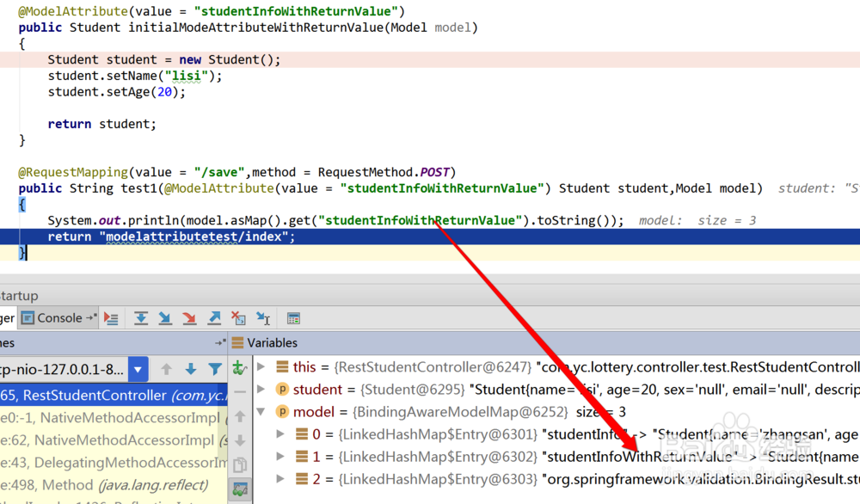Click the Remove Watch minus icon
Image resolution: width=860 pixels, height=504 pixels.
[x=240, y=392]
